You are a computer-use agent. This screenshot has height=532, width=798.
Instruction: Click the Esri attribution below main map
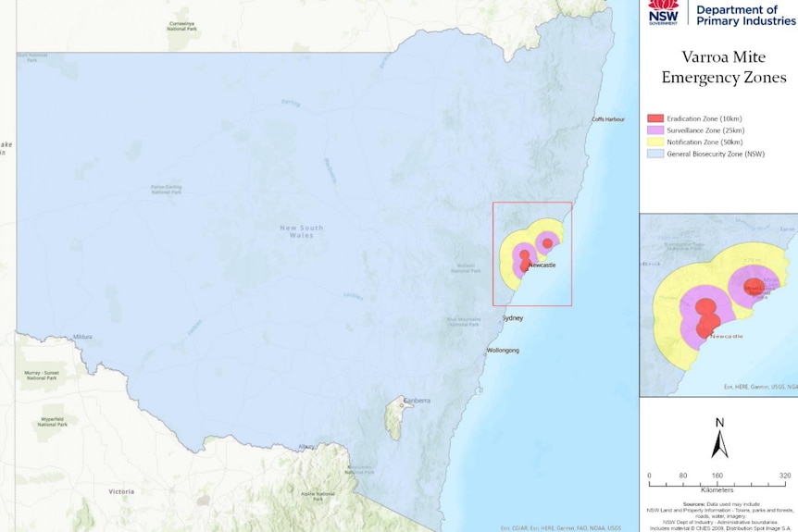[561, 528]
